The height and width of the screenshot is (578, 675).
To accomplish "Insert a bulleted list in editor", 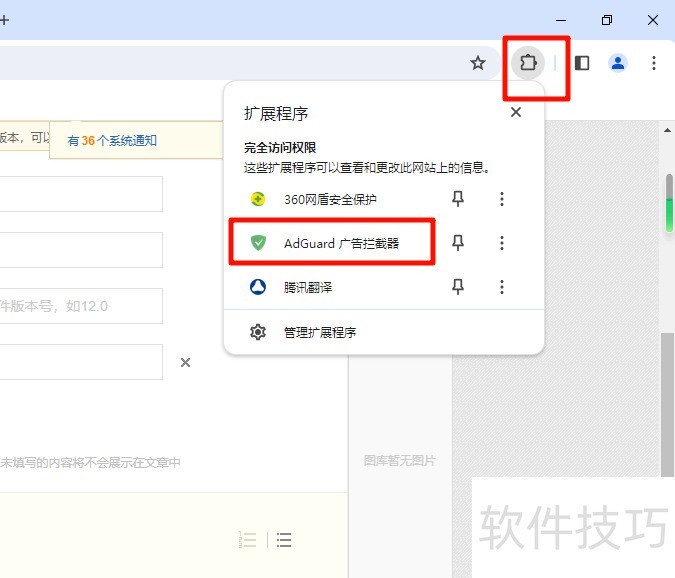I will click(284, 540).
